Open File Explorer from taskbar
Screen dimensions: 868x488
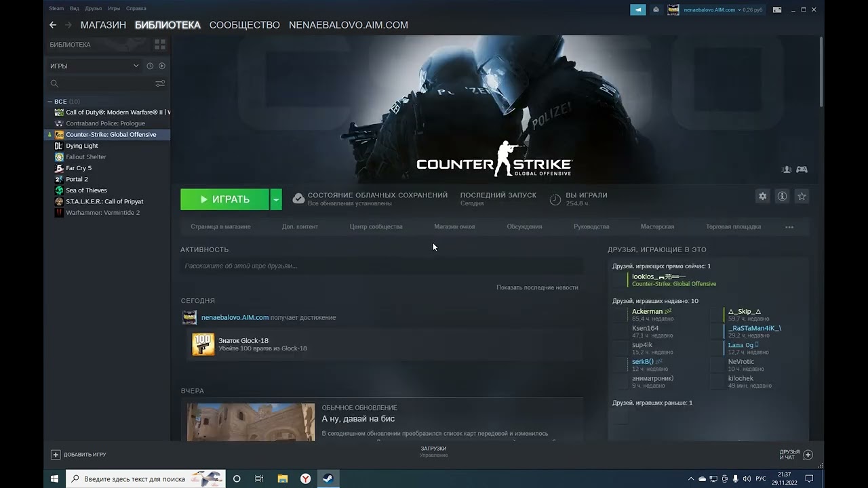click(283, 479)
